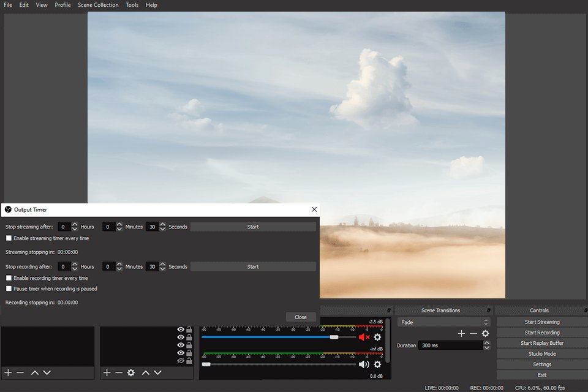Add a new scene transition with plus icon
The image size is (588, 392).
(x=461, y=333)
